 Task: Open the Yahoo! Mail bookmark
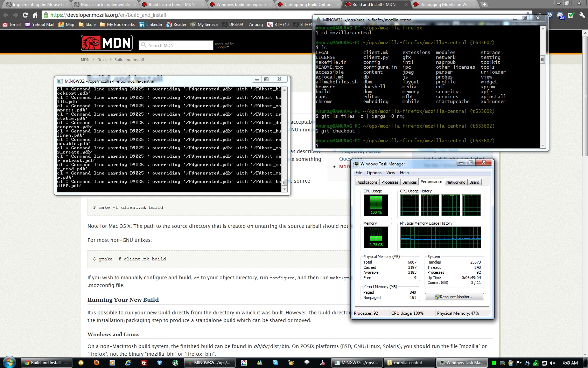[40, 25]
